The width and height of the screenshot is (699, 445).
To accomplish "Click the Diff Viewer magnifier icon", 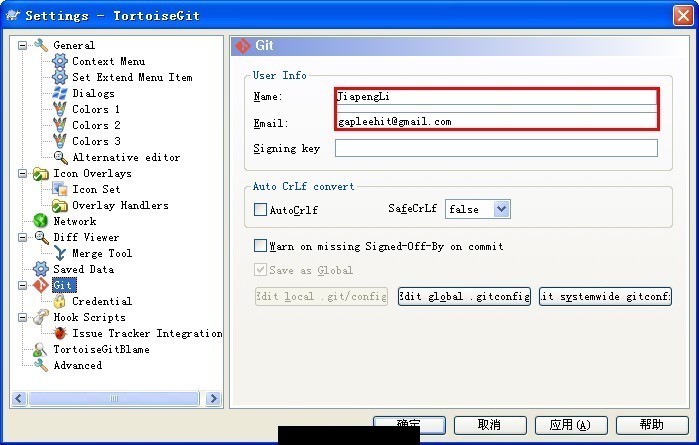I will (41, 237).
